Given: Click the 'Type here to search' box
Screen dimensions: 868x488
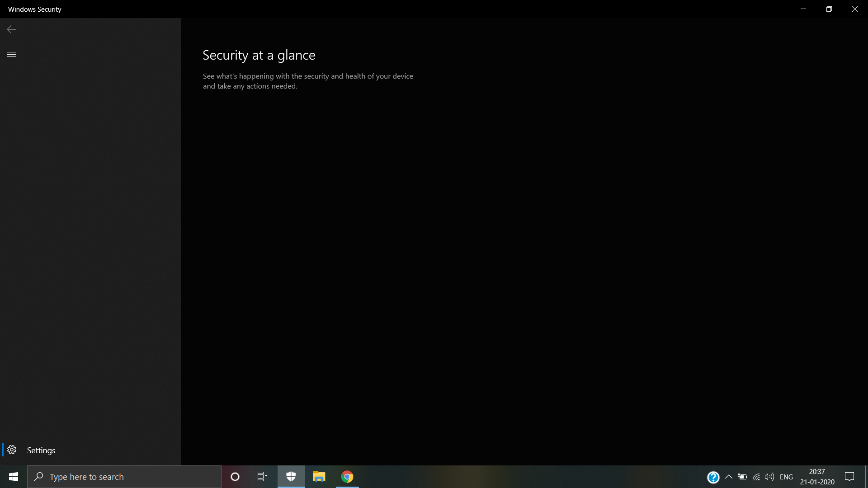Looking at the screenshot, I should coord(124,477).
